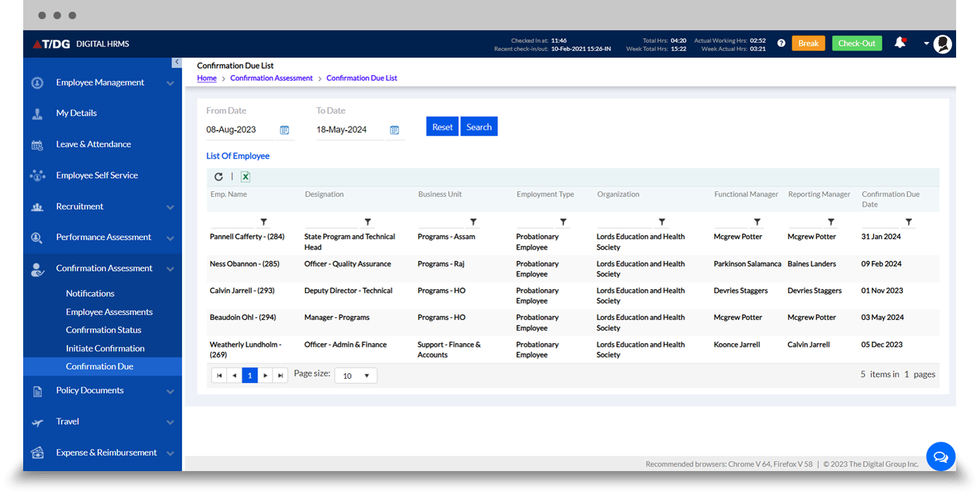Expand the Recruitment menu chevron
Image resolution: width=980 pixels, height=495 pixels.
pyautogui.click(x=170, y=207)
